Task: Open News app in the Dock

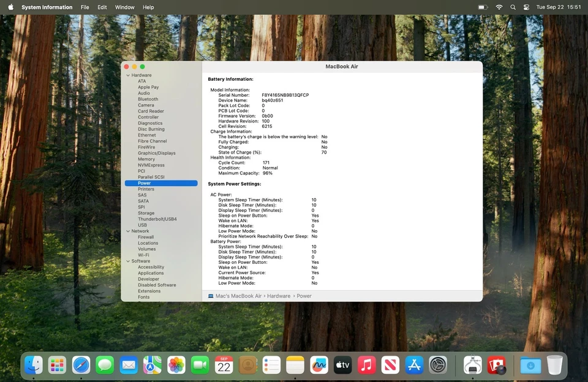Action: point(390,365)
